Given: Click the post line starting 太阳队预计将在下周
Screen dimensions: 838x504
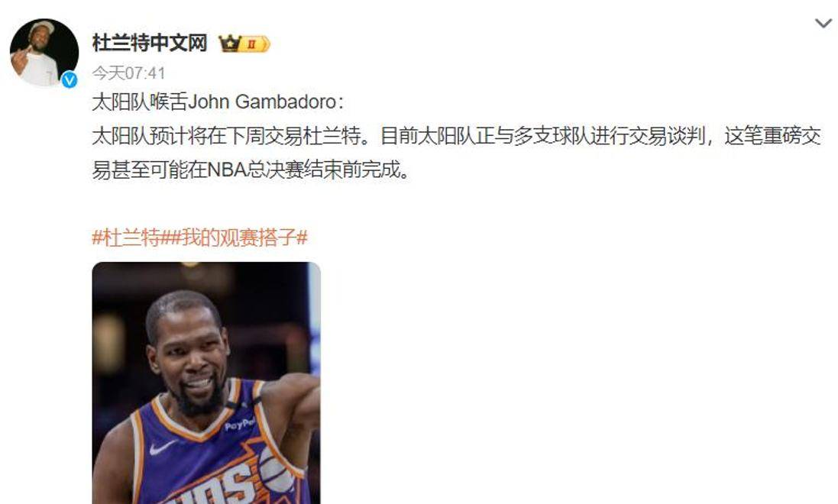Looking at the screenshot, I should [456, 136].
